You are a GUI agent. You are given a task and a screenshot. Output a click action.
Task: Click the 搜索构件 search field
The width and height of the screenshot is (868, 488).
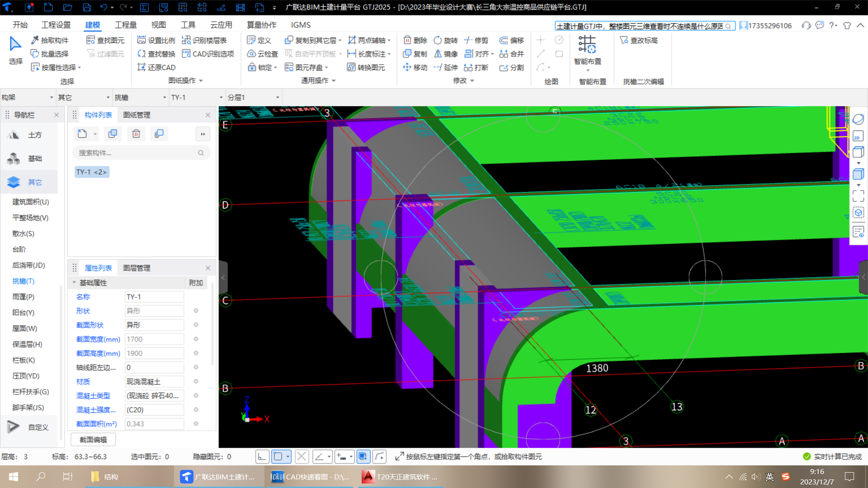[x=141, y=153]
